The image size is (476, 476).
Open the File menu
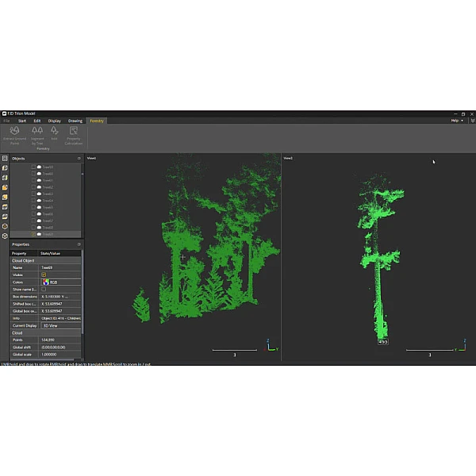click(x=6, y=121)
